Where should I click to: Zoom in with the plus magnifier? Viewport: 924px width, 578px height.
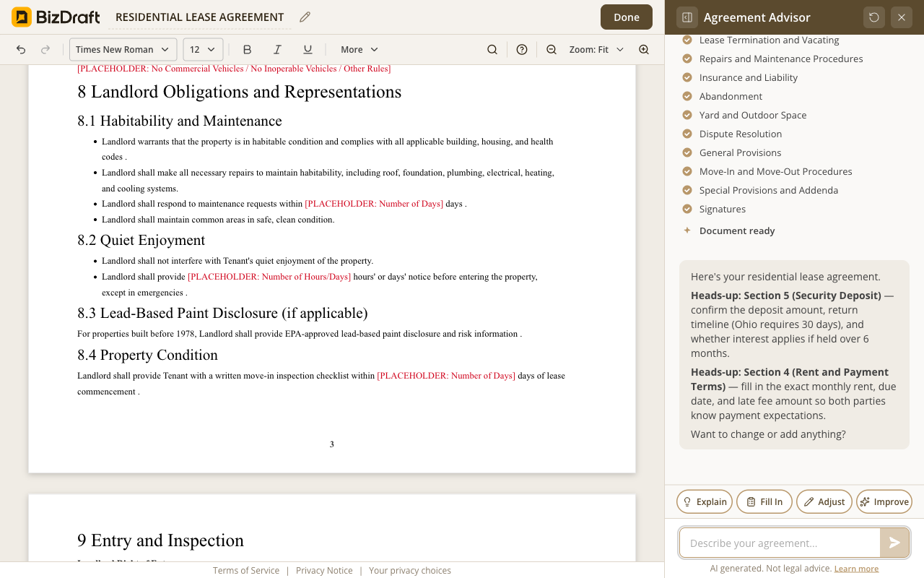[644, 49]
